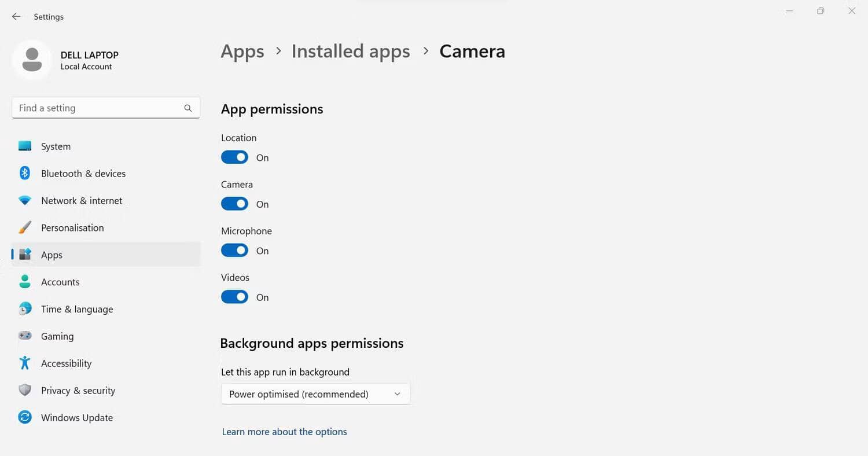
Task: Click the Personalisation paintbrush icon
Action: (x=25, y=227)
